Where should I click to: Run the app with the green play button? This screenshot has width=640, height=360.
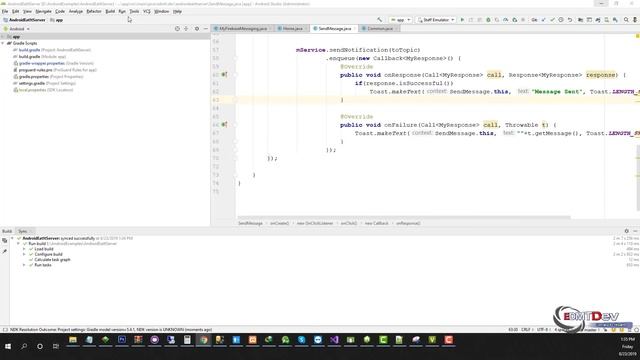pos(462,20)
